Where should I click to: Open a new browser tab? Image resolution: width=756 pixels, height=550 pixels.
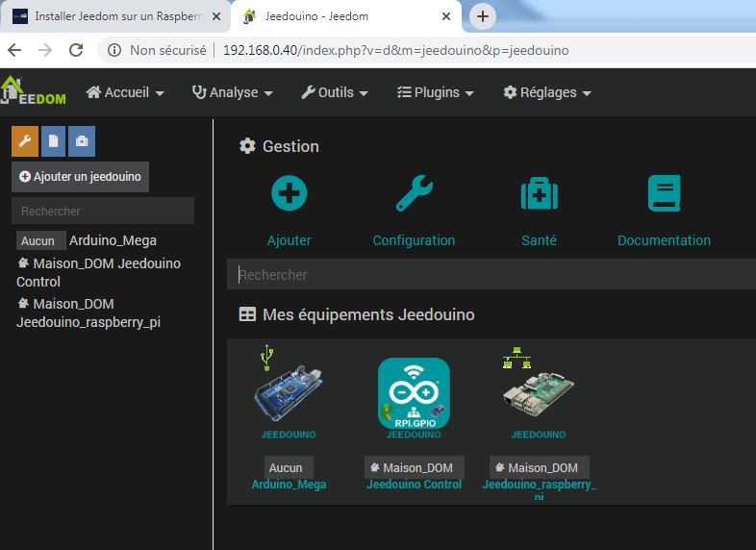click(483, 16)
